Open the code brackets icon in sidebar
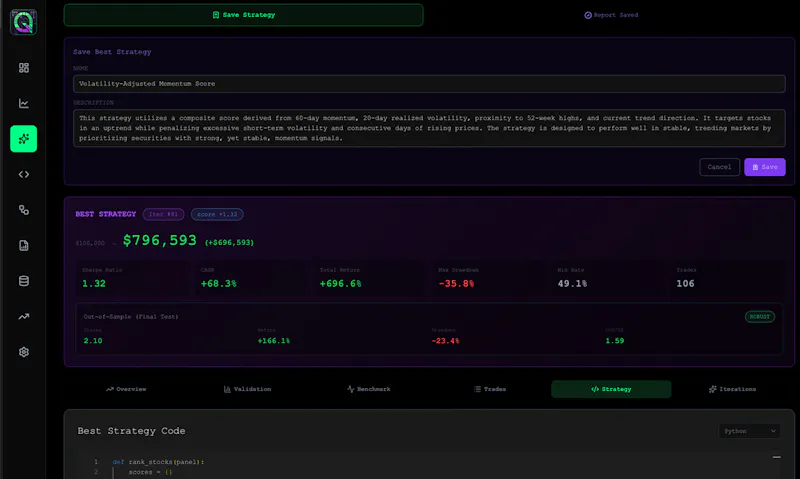The width and height of the screenshot is (800, 479). (23, 174)
